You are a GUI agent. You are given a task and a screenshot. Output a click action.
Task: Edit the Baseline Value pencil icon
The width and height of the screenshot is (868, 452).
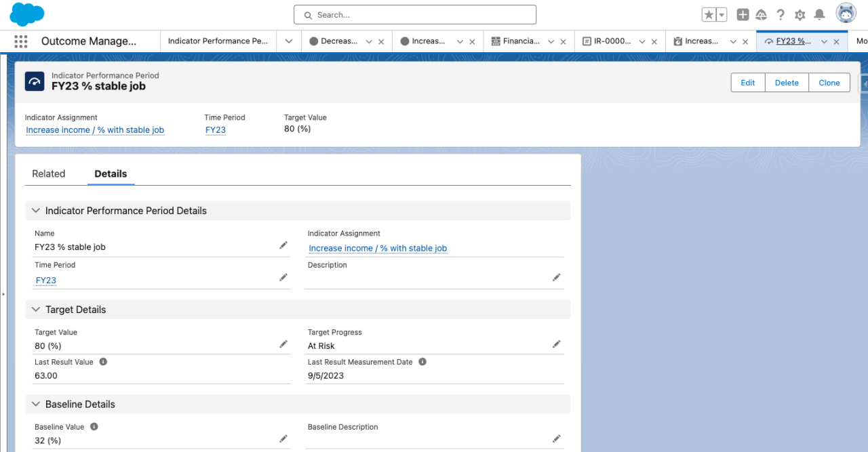283,439
